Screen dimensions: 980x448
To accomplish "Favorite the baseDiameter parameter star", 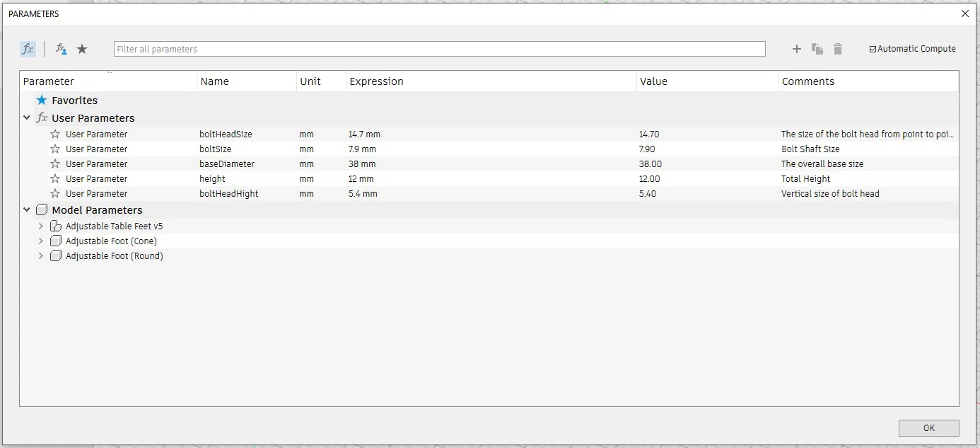I will (x=55, y=163).
